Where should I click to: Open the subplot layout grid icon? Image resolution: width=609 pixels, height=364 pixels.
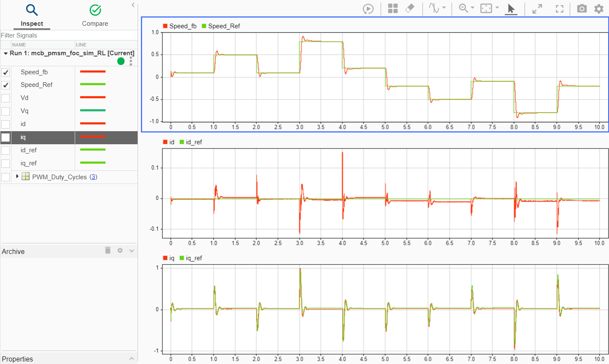click(393, 9)
